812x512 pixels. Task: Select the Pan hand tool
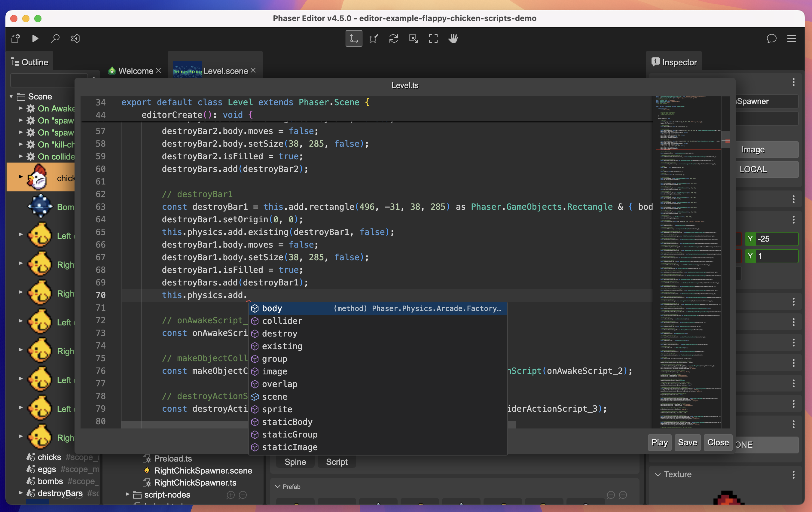pos(453,38)
